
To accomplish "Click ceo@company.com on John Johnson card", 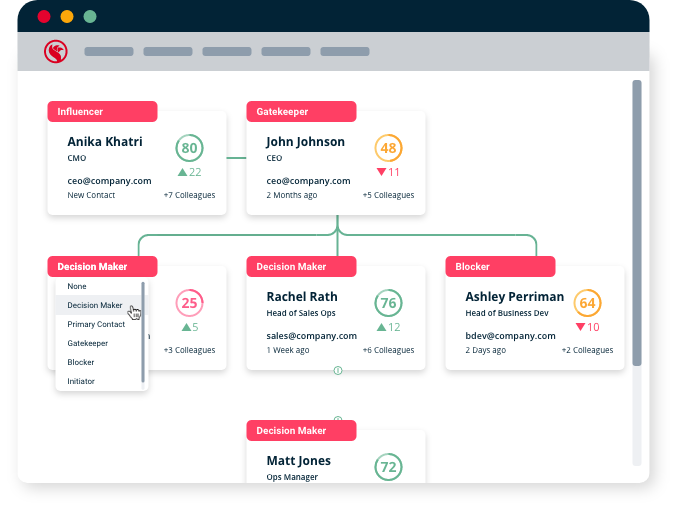I will click(308, 181).
